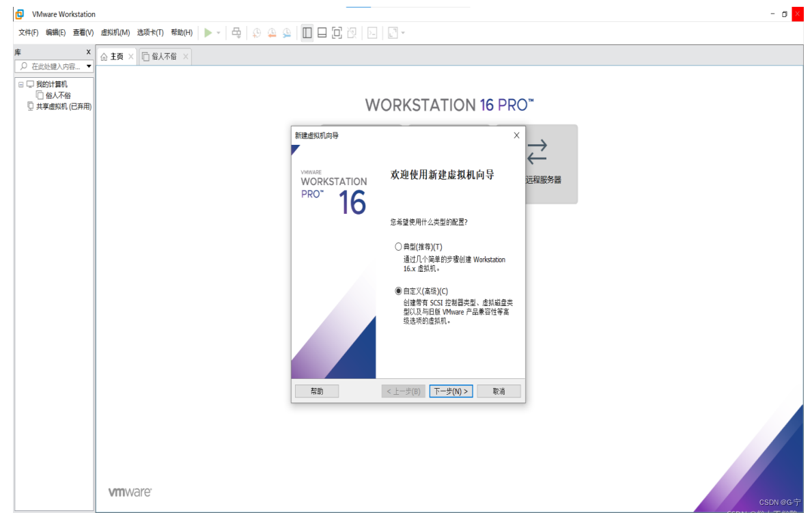The width and height of the screenshot is (812, 513).
Task: Click the green power-on play icon
Action: pos(208,33)
